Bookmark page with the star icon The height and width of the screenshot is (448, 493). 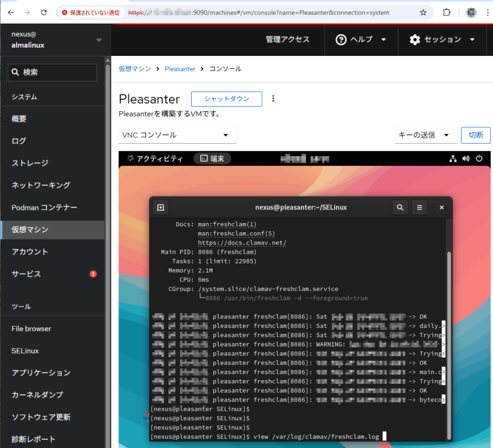423,13
